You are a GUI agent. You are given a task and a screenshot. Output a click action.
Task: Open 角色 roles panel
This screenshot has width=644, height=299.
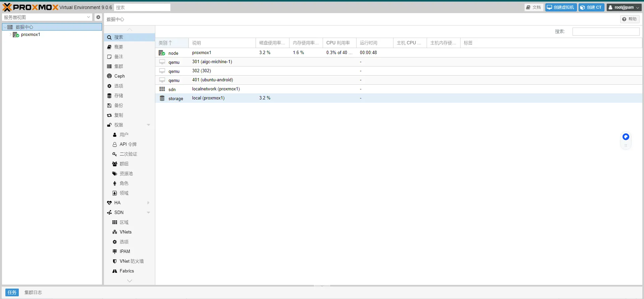point(129,183)
